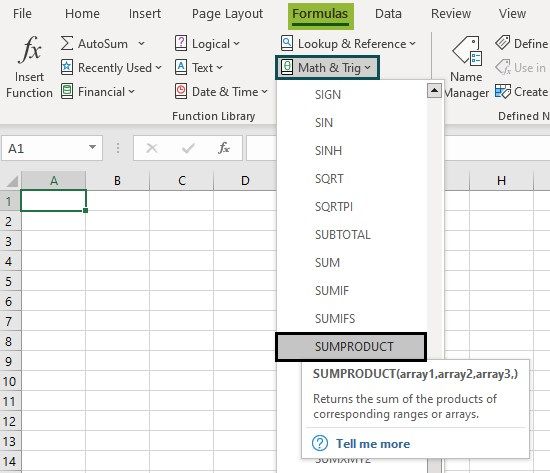Click the Recently Used star icon
550x473 pixels.
[x=67, y=67]
